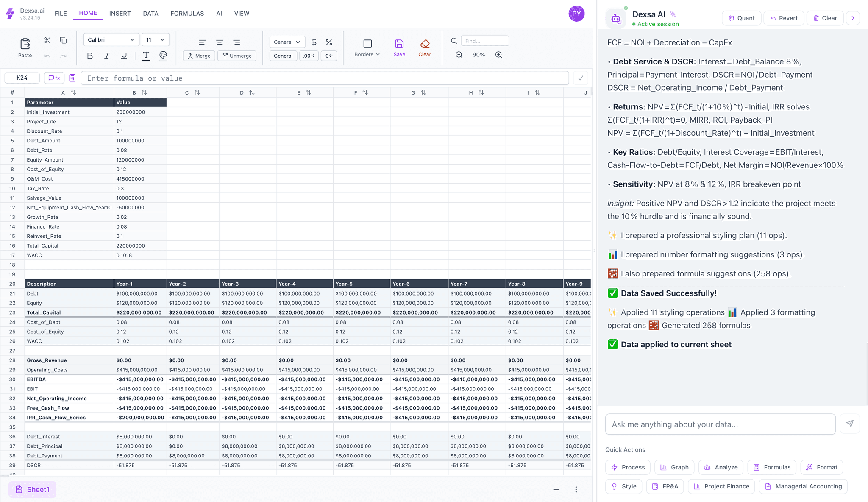868x502 pixels.
Task: Click the zoom in magnifier icon
Action: pos(499,55)
